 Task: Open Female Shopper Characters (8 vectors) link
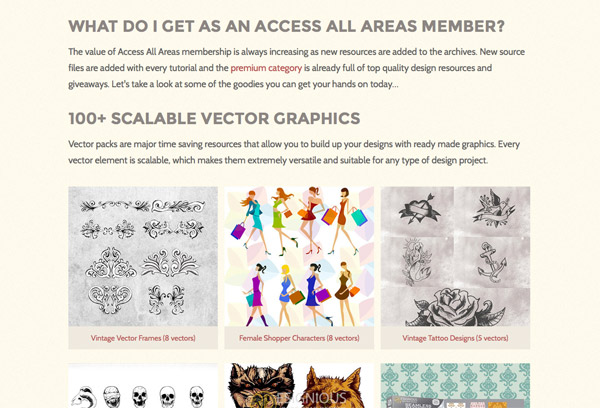(x=299, y=338)
